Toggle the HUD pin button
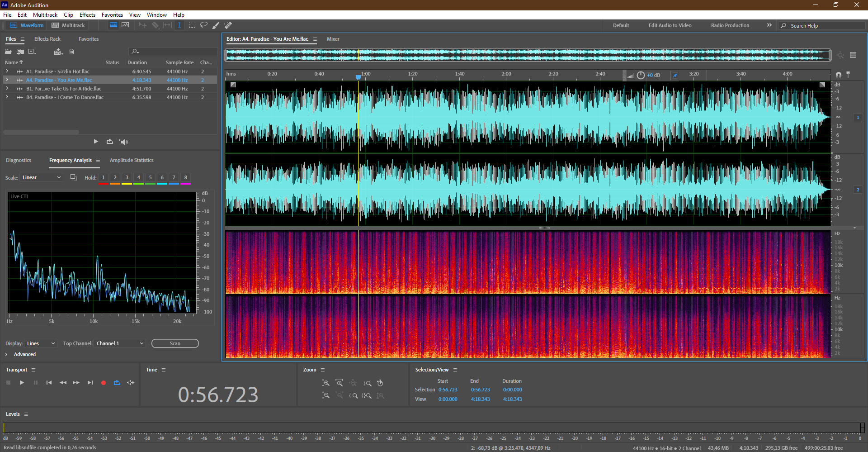868x452 pixels. pos(675,75)
